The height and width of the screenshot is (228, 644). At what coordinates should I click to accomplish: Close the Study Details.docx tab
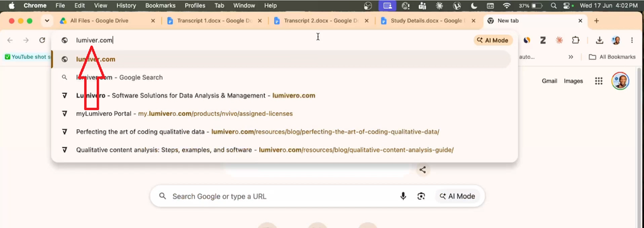point(474,21)
